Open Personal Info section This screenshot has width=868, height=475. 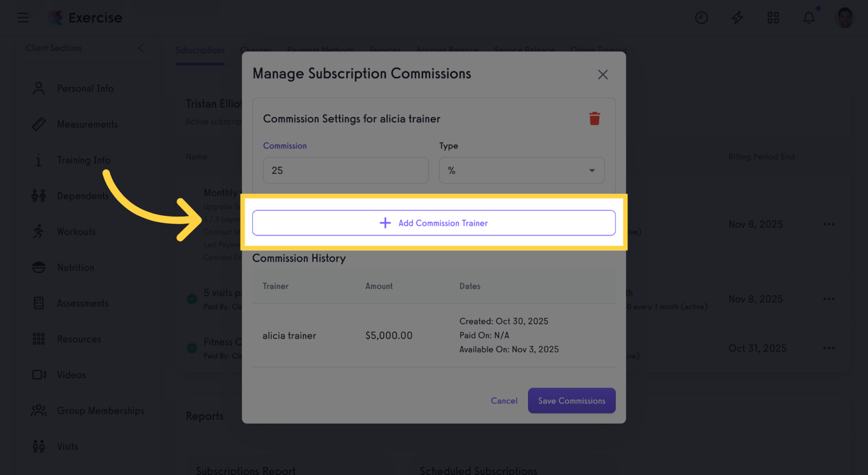[85, 88]
